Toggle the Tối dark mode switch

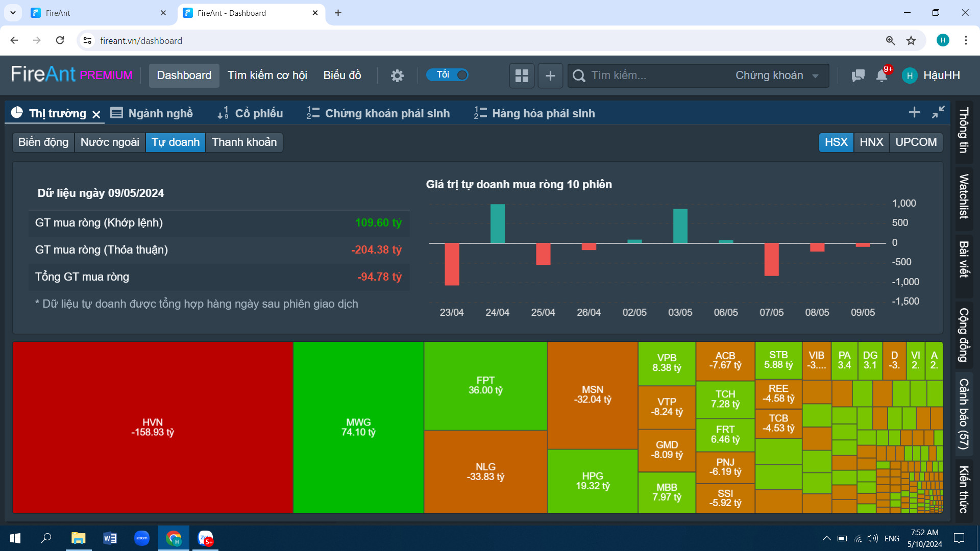coord(448,75)
